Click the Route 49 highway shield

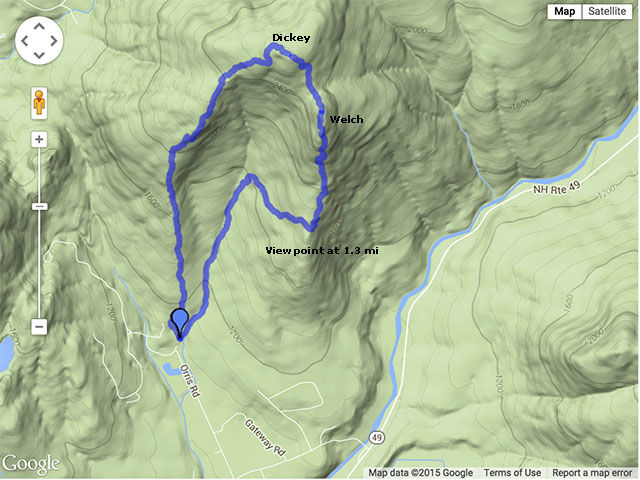click(x=376, y=438)
